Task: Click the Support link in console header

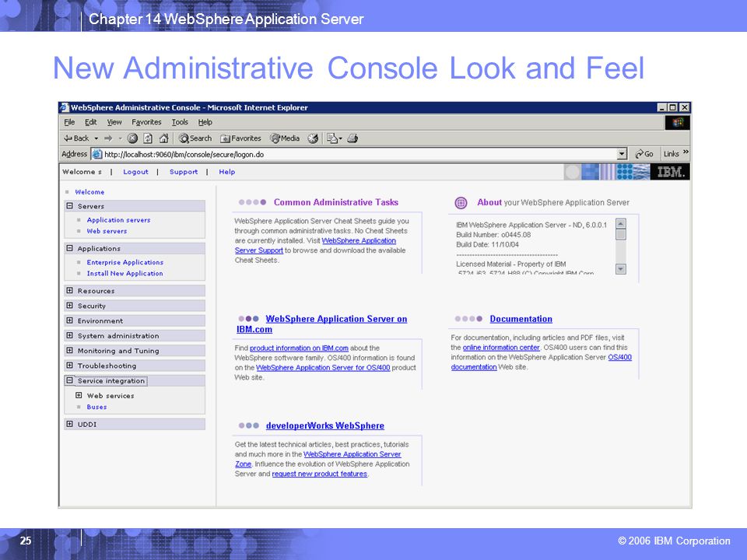Action: point(184,172)
